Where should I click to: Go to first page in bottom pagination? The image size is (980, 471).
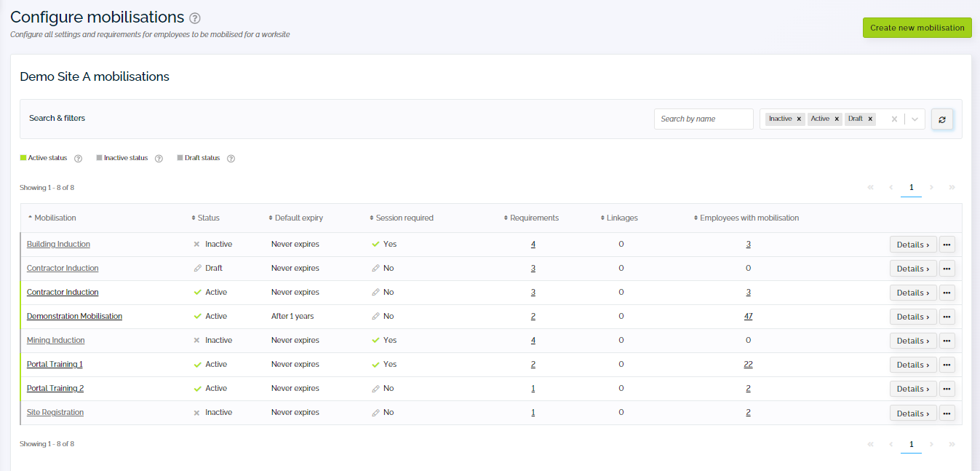(x=870, y=444)
